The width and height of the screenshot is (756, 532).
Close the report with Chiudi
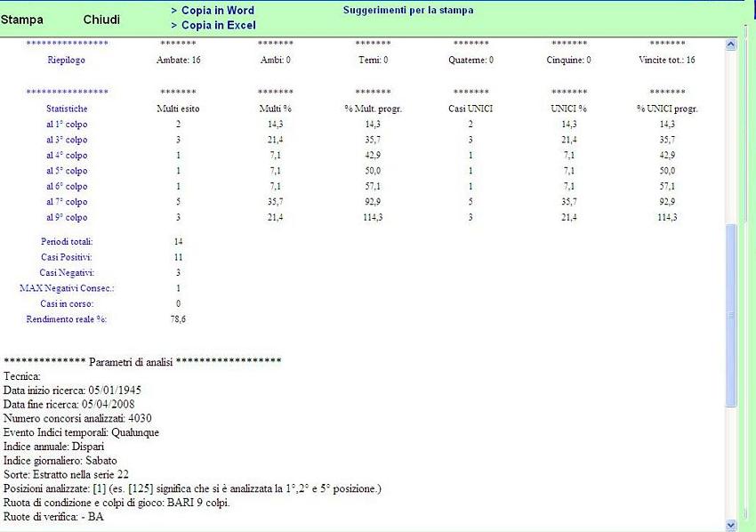click(101, 19)
